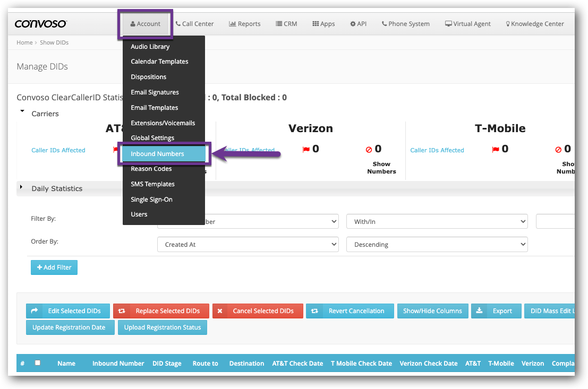The image size is (588, 389).
Task: Select Reason Codes menu entry
Action: (x=164, y=169)
